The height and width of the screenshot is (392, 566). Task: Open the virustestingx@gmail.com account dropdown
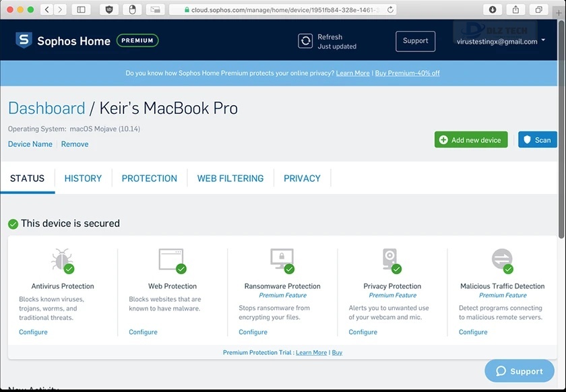[x=501, y=41]
